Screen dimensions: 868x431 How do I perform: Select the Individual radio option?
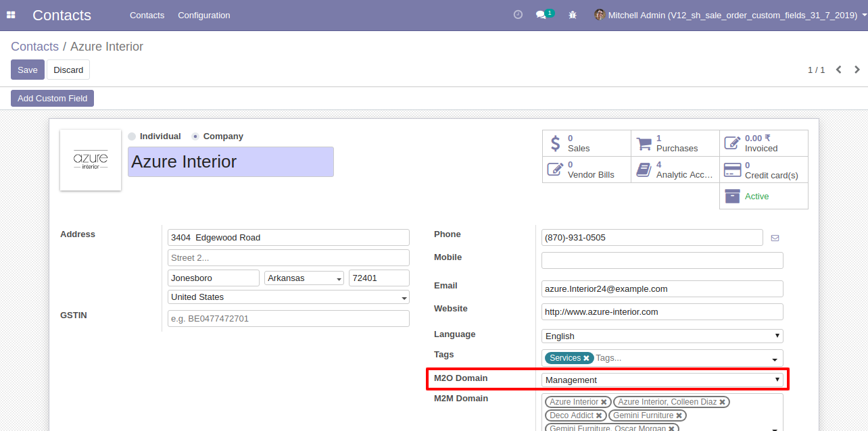(x=132, y=136)
